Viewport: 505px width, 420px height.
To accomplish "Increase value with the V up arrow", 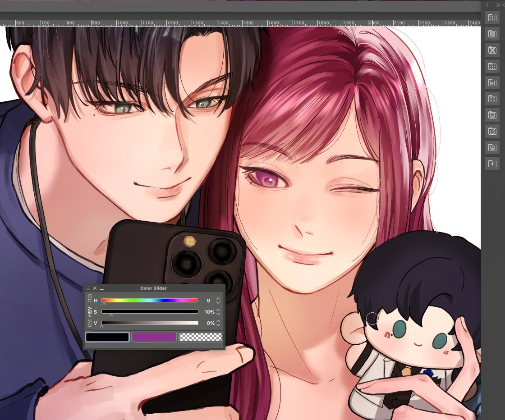I will 218,321.
